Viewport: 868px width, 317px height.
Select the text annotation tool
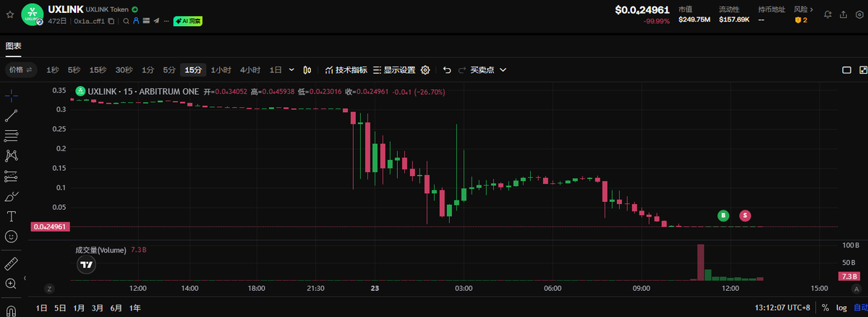click(x=11, y=216)
